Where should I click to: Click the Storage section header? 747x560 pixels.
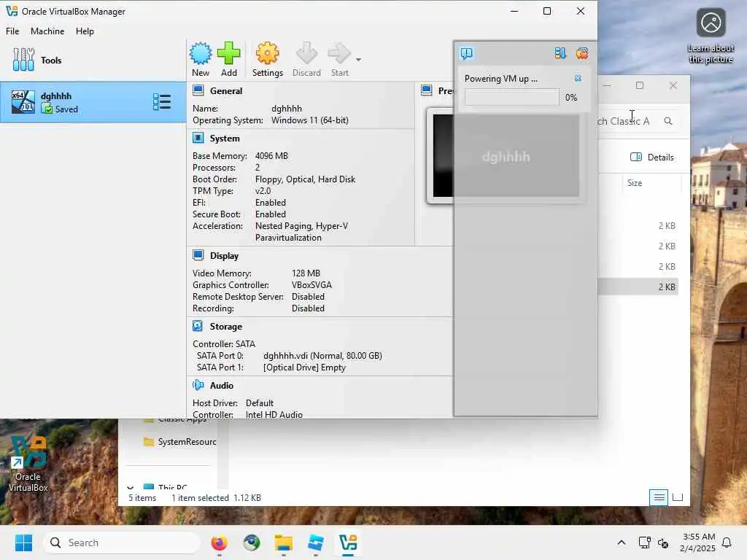226,327
